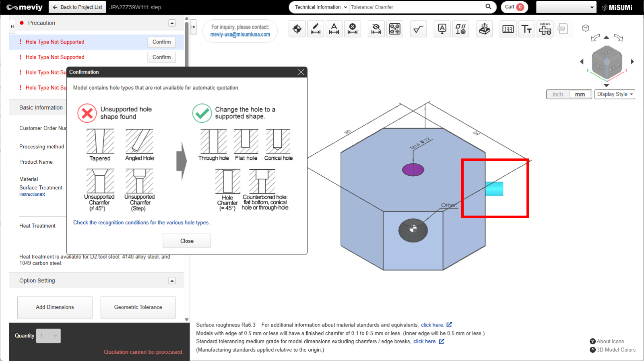The width and height of the screenshot is (644, 362).
Task: Click the purple hole on the model
Action: [413, 170]
